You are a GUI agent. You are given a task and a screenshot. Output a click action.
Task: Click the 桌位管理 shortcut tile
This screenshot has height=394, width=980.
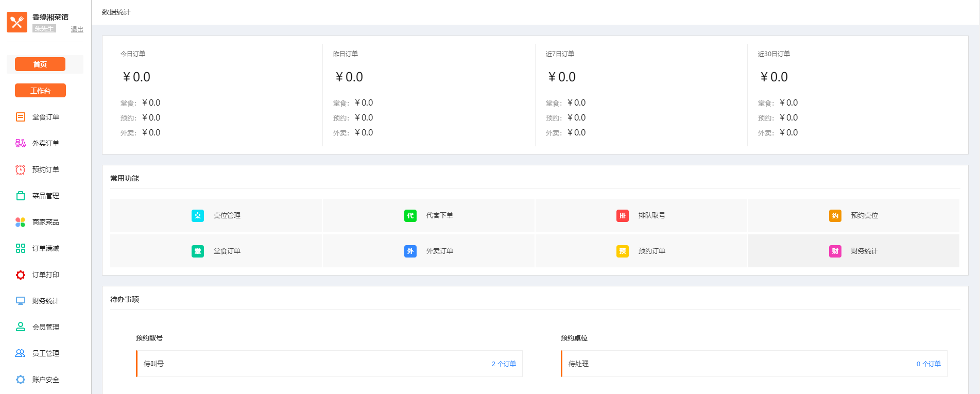tap(216, 215)
